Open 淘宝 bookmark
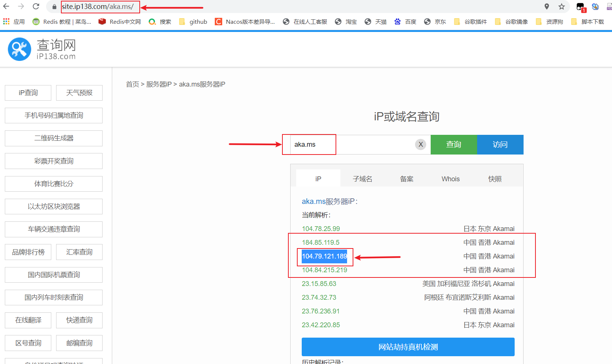The height and width of the screenshot is (364, 612). [x=346, y=22]
